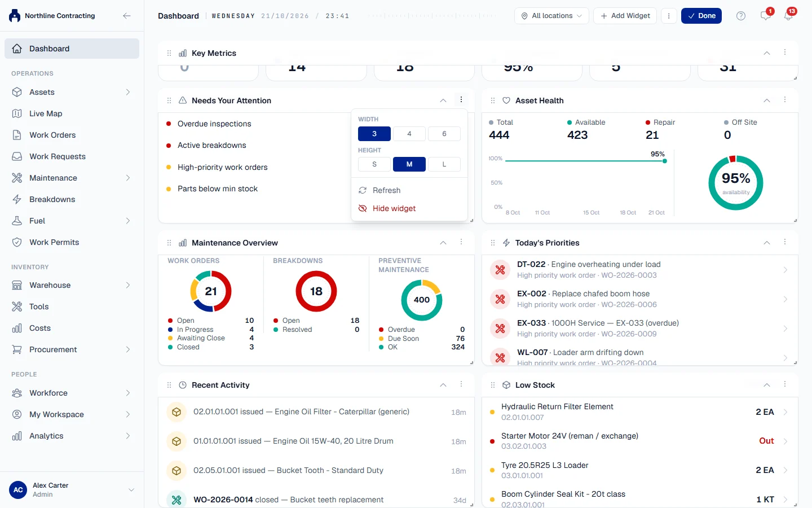Open the All locations dropdown
812x508 pixels.
[551, 16]
